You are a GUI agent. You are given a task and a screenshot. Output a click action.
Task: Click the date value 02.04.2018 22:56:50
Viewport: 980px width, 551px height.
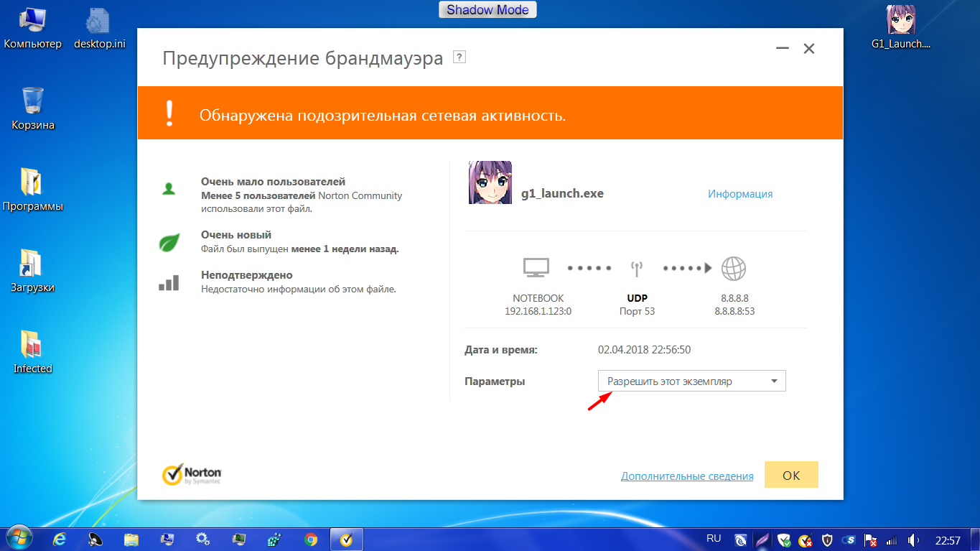click(645, 350)
